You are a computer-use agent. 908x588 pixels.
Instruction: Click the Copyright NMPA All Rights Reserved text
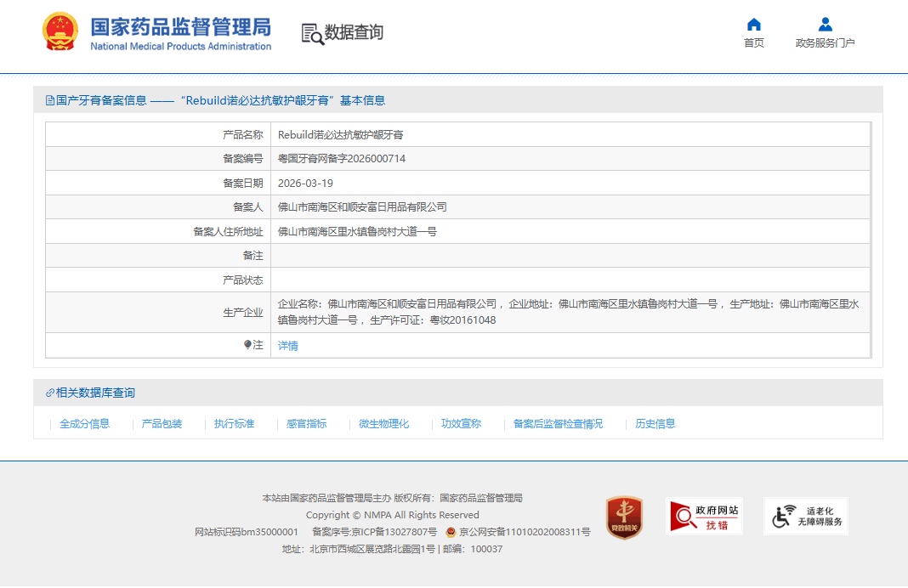[393, 515]
